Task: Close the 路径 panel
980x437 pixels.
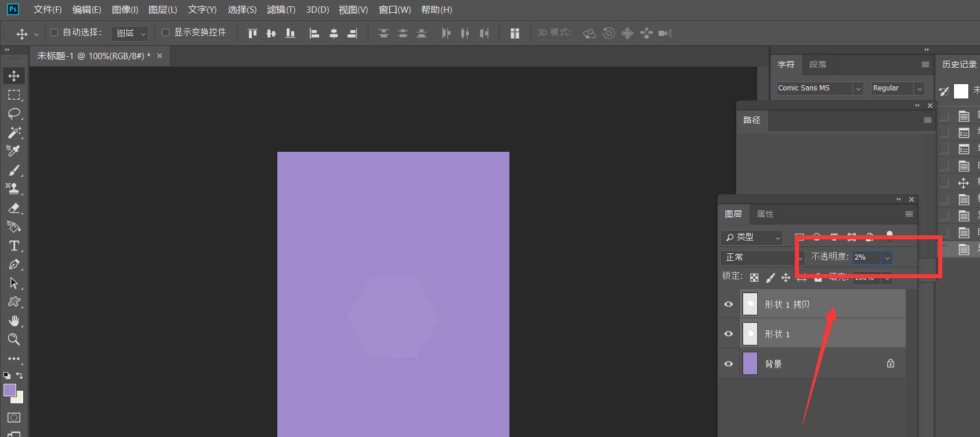Action: pos(930,105)
